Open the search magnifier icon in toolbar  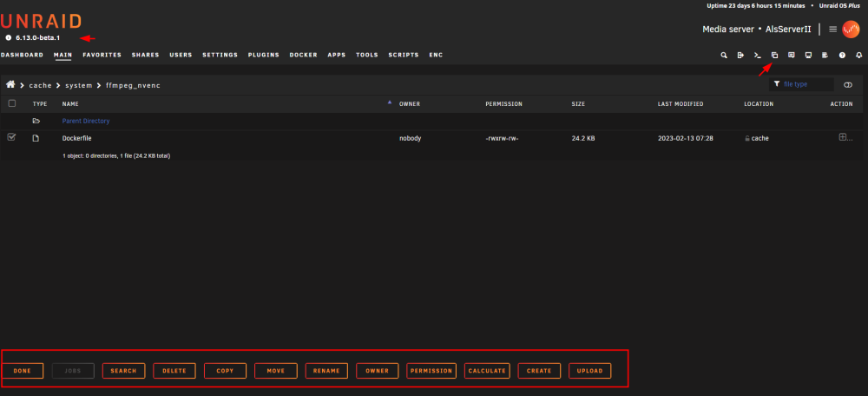point(724,56)
